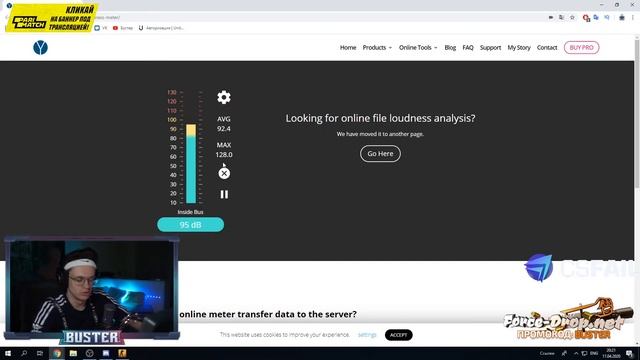Open the Support page
This screenshot has height=360, width=640.
point(490,48)
